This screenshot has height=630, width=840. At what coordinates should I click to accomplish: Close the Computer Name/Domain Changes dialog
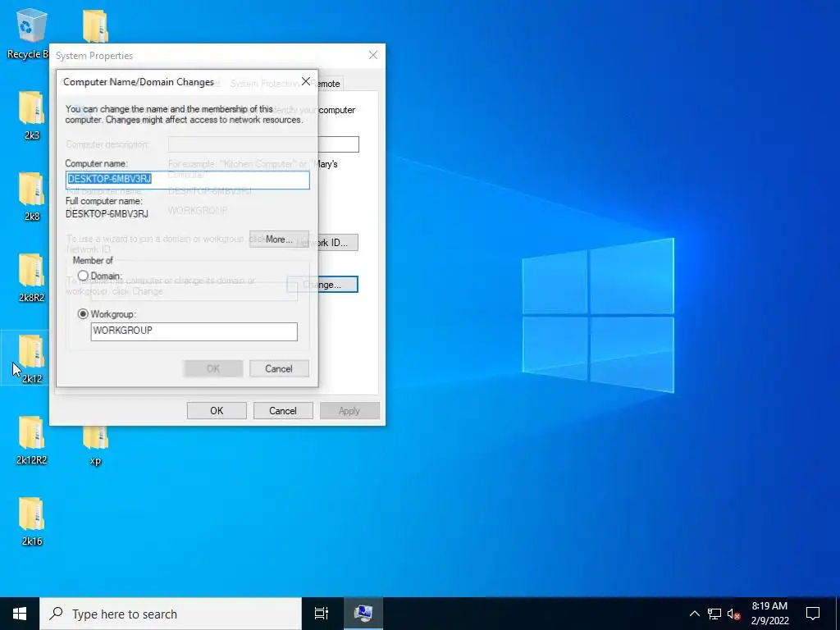pos(305,81)
